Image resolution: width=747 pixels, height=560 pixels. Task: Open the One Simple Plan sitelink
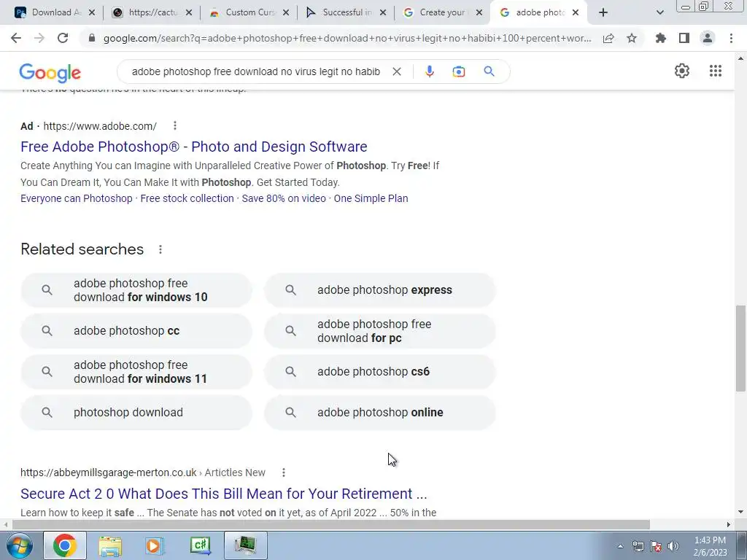(371, 198)
